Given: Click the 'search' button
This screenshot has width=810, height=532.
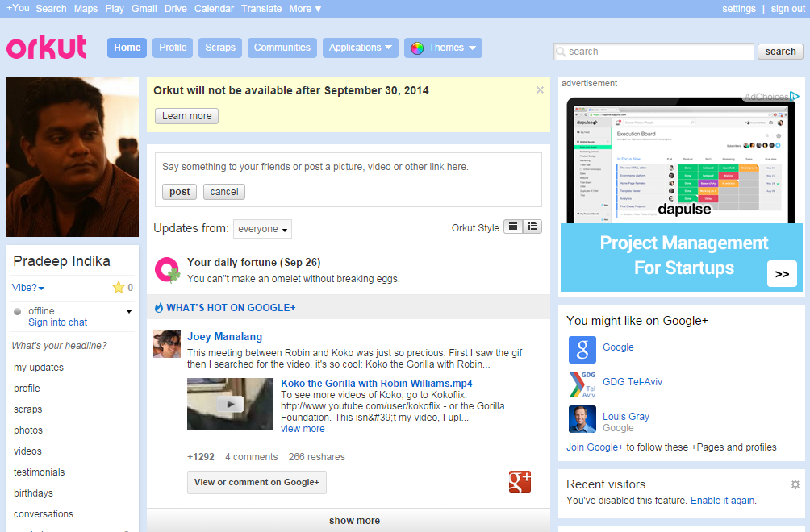Looking at the screenshot, I should (781, 52).
